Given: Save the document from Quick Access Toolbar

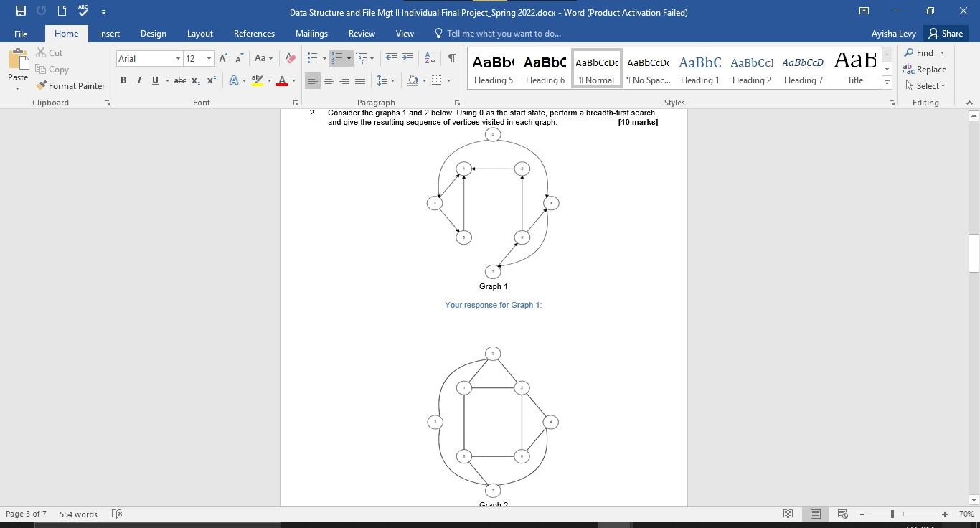Looking at the screenshot, I should pyautogui.click(x=21, y=11).
